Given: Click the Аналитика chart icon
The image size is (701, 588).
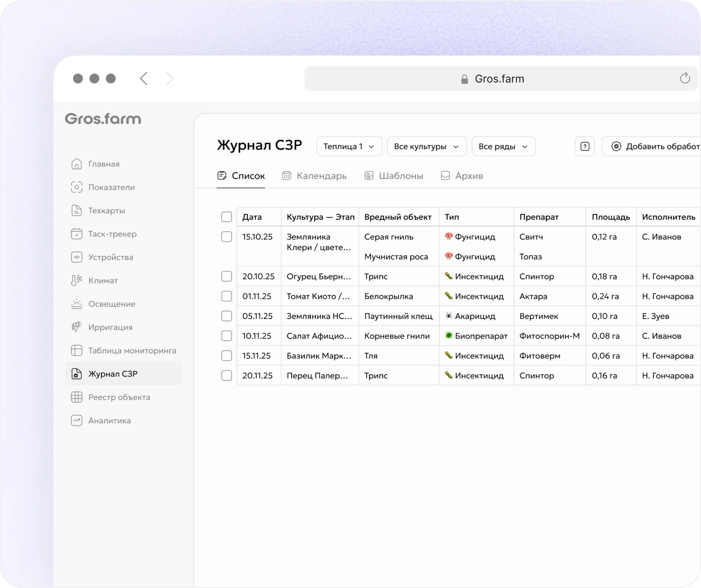Looking at the screenshot, I should (x=76, y=421).
